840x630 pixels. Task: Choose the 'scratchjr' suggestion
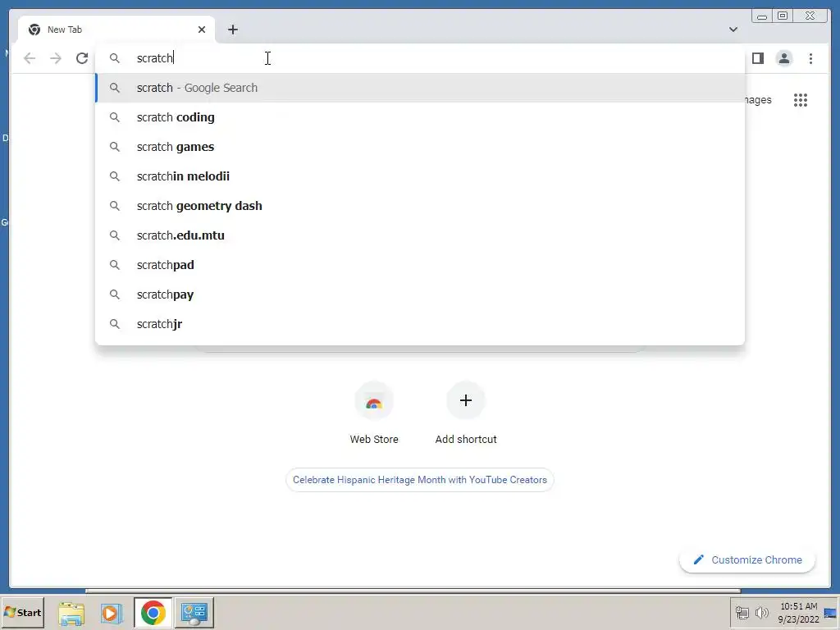pyautogui.click(x=420, y=323)
